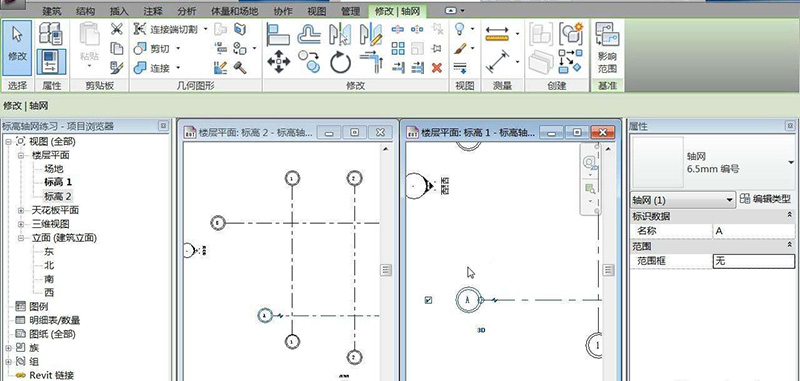The height and width of the screenshot is (381, 800).
Task: Open lightbulb Hide in View dropdown
Action: 472,29
